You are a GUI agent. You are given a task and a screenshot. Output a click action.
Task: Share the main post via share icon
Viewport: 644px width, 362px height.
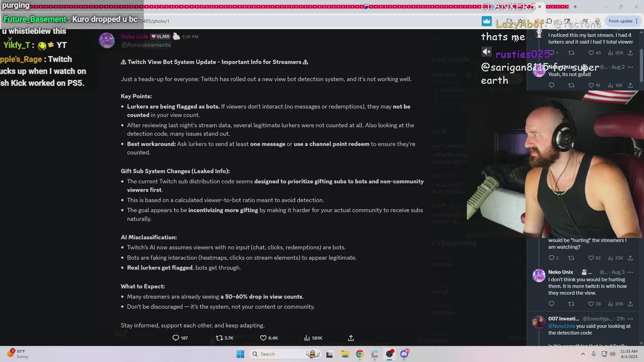(x=351, y=338)
